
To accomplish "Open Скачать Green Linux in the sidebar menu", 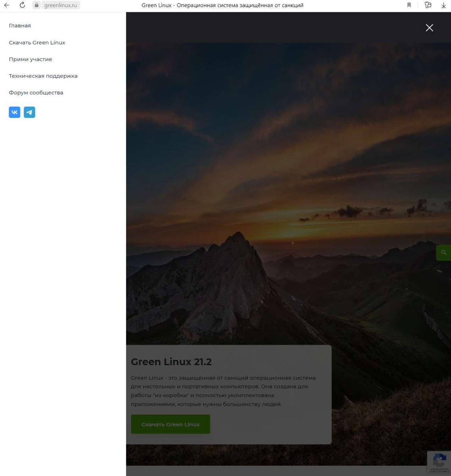I will click(37, 42).
